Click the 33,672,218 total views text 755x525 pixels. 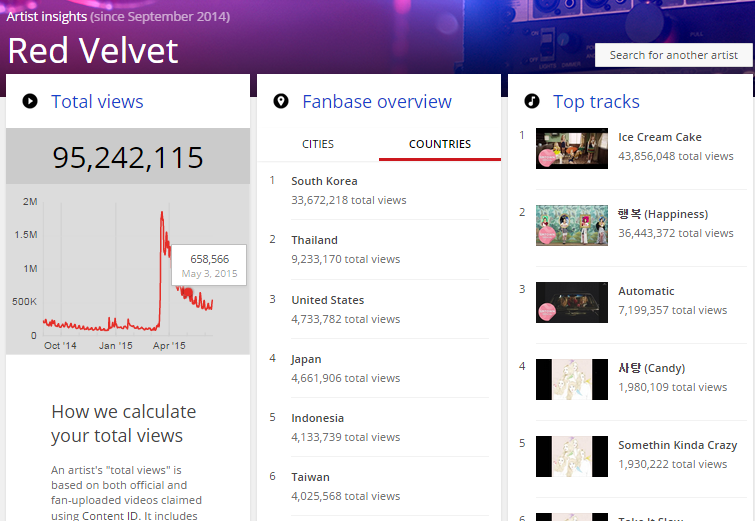349,200
